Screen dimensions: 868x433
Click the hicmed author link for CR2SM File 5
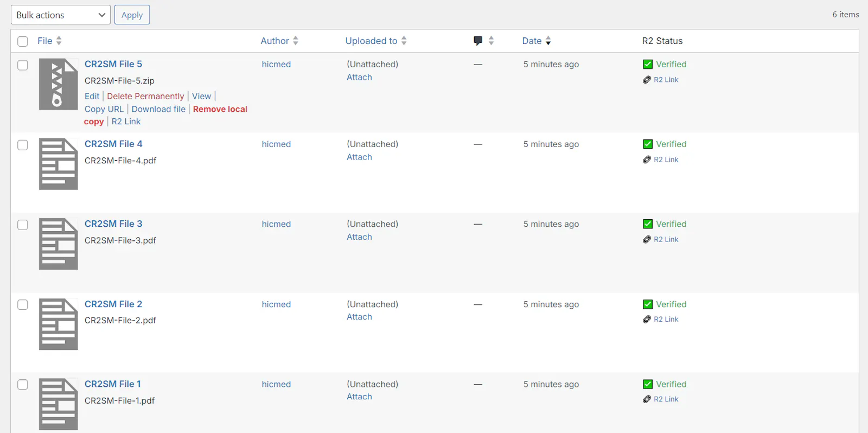[x=276, y=64]
